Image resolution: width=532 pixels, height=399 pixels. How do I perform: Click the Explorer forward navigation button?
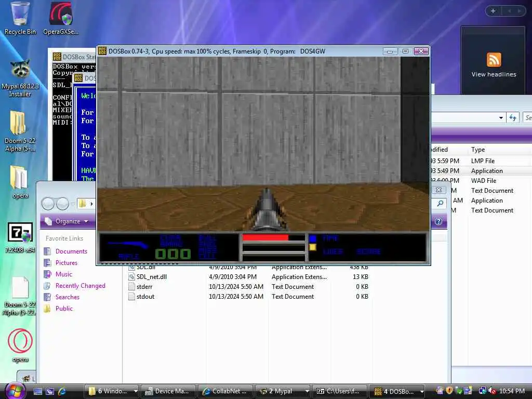pos(62,204)
